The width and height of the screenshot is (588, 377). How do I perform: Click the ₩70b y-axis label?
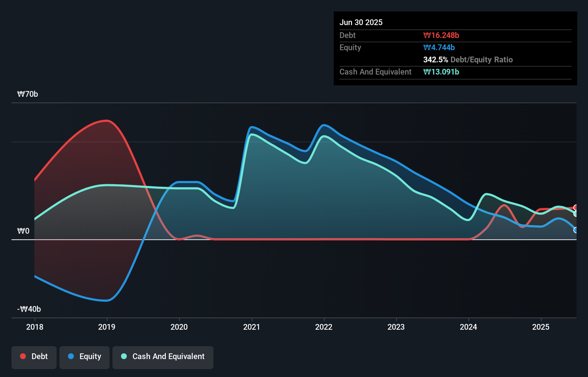[x=28, y=94]
